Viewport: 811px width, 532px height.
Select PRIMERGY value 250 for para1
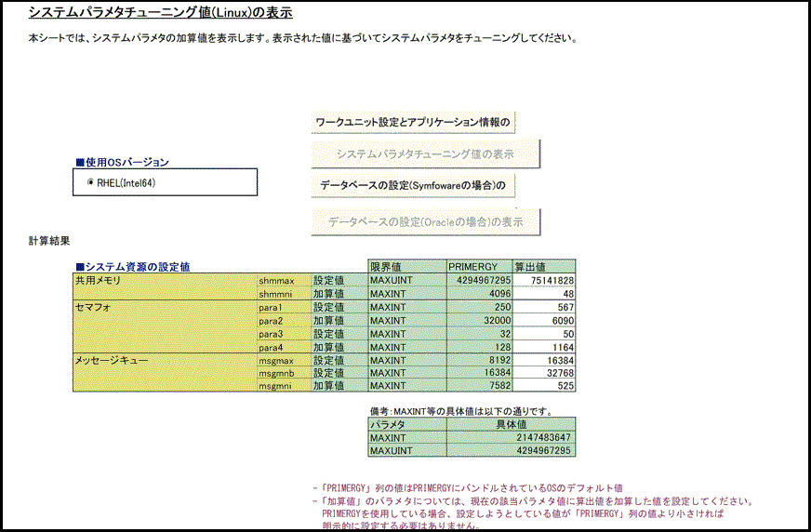(480, 307)
